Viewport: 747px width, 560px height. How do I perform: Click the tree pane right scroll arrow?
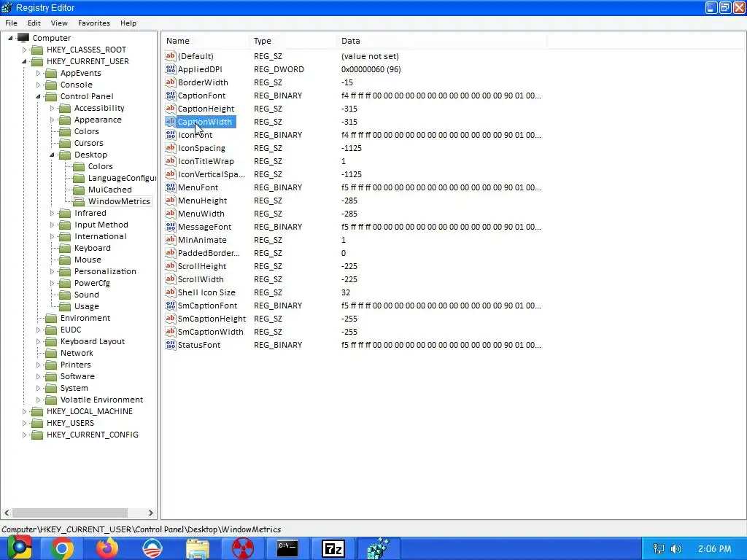coord(150,513)
